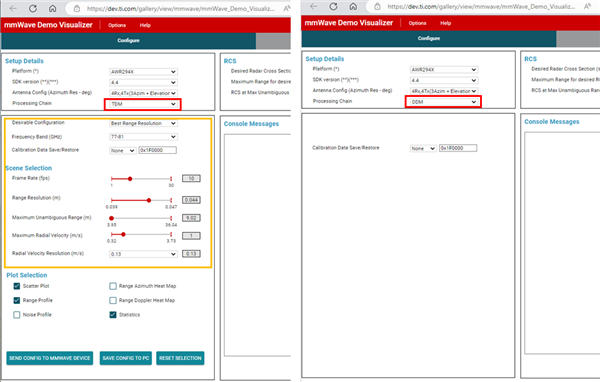Click Save Config to PC button
The height and width of the screenshot is (382, 600).
(x=126, y=358)
